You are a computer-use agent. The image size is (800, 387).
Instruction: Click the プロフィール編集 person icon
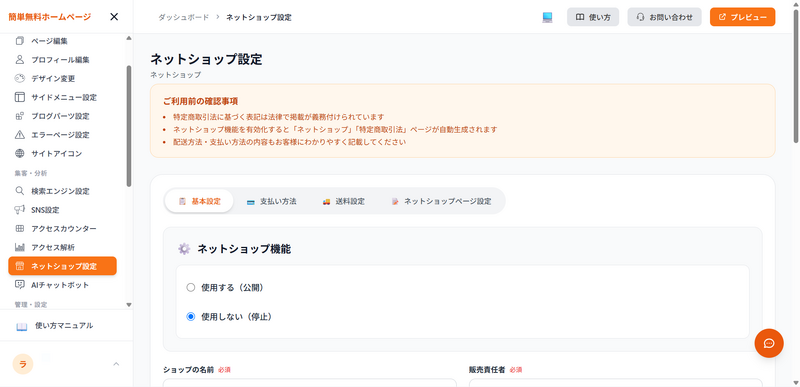coord(20,60)
